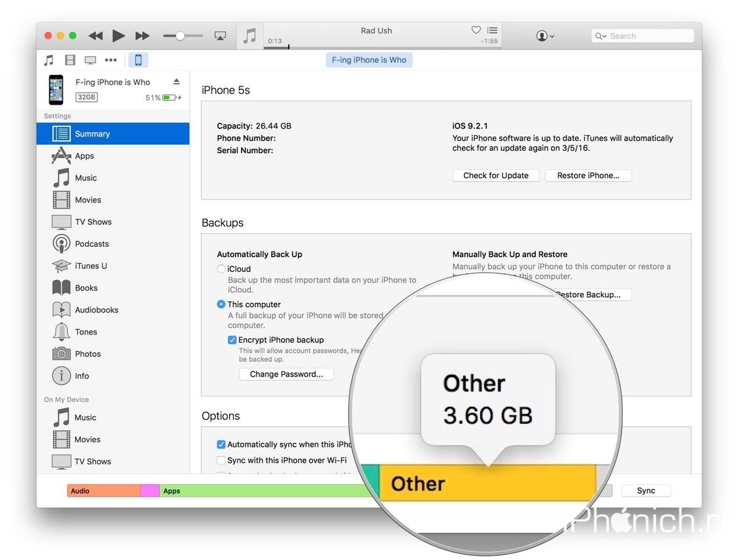Click the fast-forward playback button
Screen dimensions: 739x560
click(142, 36)
